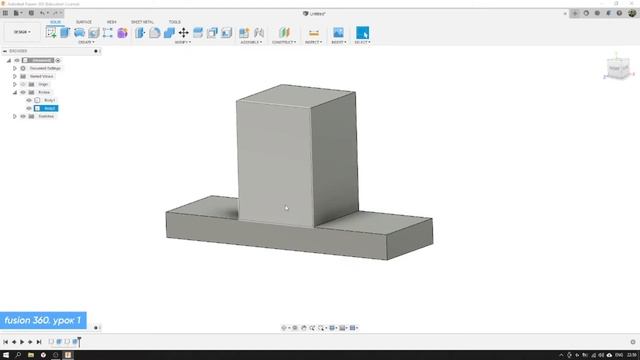Click the Insert image icon
The height and width of the screenshot is (360, 640).
click(x=338, y=33)
